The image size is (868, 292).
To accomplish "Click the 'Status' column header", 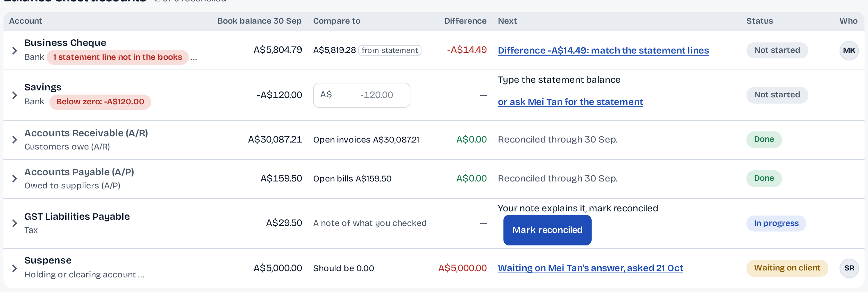I will point(760,21).
